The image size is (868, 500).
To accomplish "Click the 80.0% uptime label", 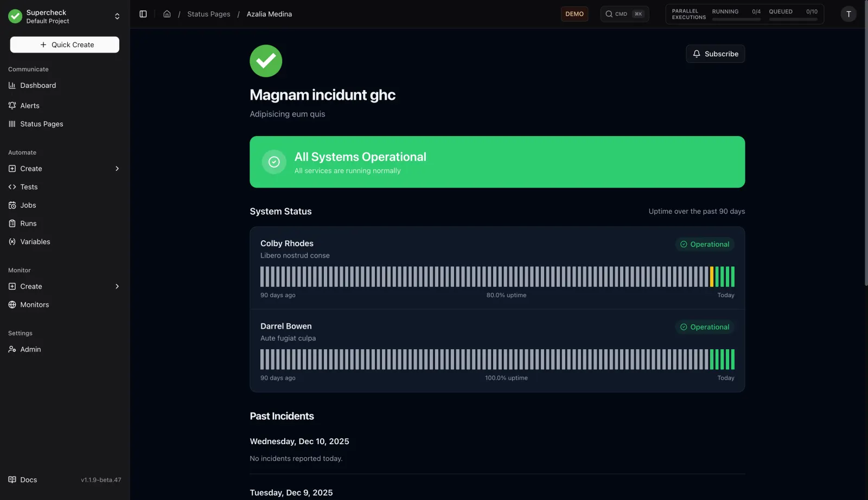I will pos(506,296).
